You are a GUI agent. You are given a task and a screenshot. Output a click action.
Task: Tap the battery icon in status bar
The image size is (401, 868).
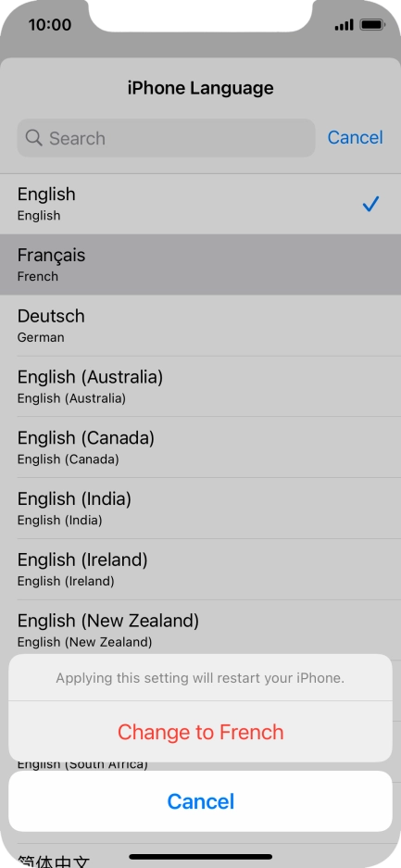371,25
